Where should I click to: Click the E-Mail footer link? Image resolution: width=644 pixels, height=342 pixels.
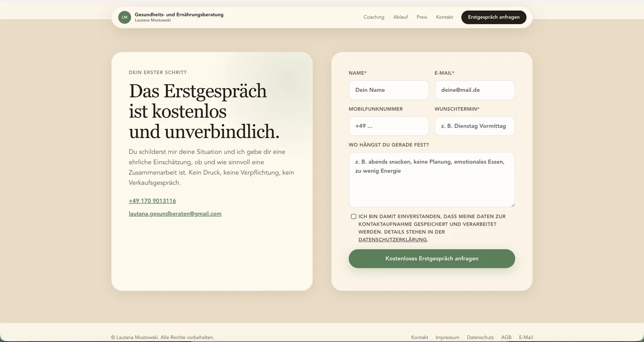click(526, 338)
